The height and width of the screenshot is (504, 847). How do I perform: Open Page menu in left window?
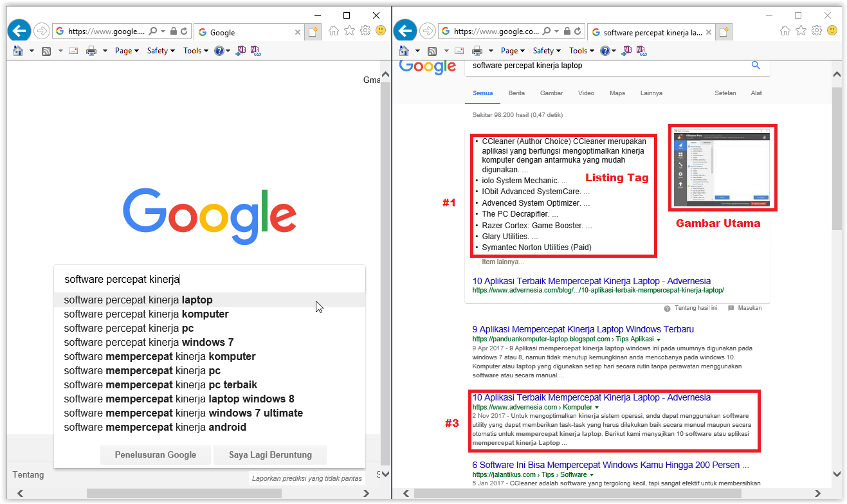(x=127, y=51)
